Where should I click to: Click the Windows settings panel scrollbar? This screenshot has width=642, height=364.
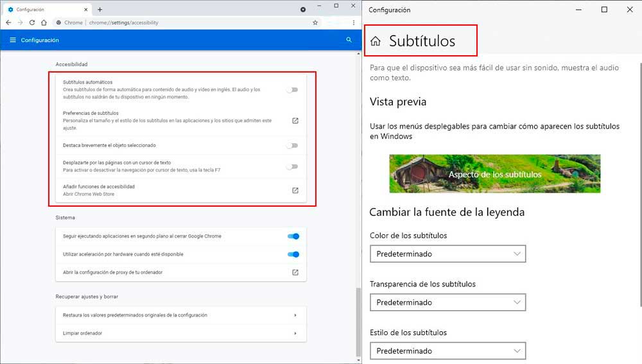pyautogui.click(x=641, y=184)
